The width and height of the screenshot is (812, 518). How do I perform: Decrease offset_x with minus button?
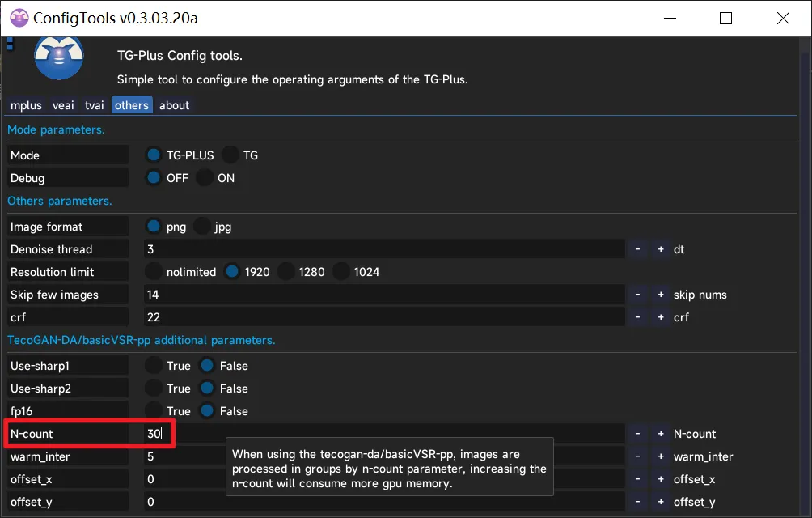(x=637, y=479)
